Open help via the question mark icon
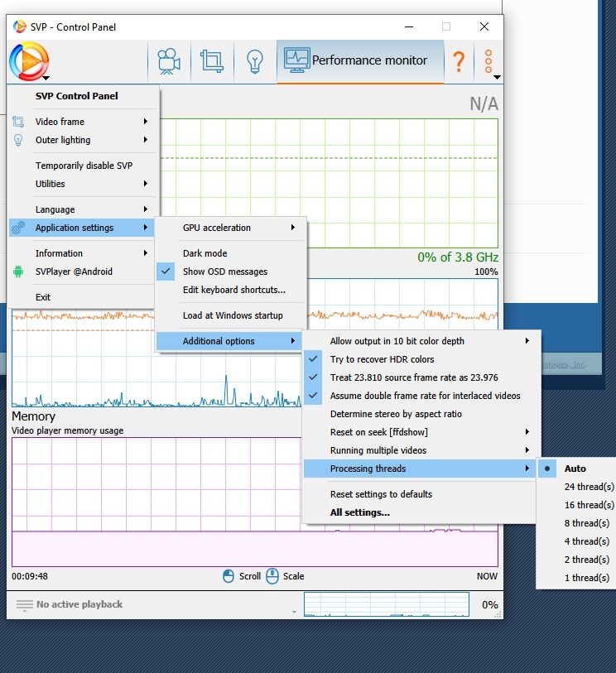This screenshot has width=616, height=673. [458, 61]
